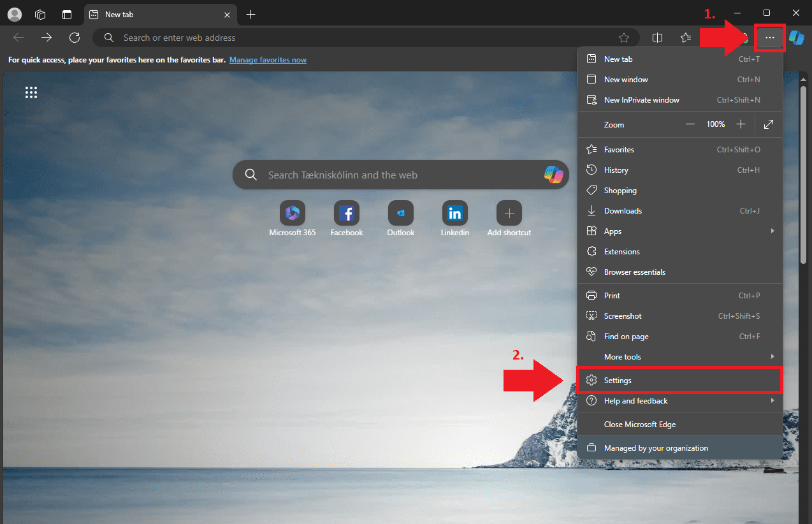
Task: Open the Facebook shortcut tile
Action: pos(346,214)
